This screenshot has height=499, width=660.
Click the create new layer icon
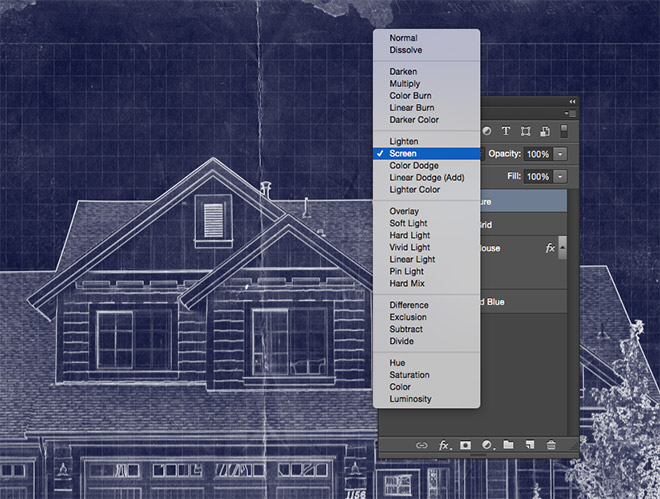coord(529,443)
